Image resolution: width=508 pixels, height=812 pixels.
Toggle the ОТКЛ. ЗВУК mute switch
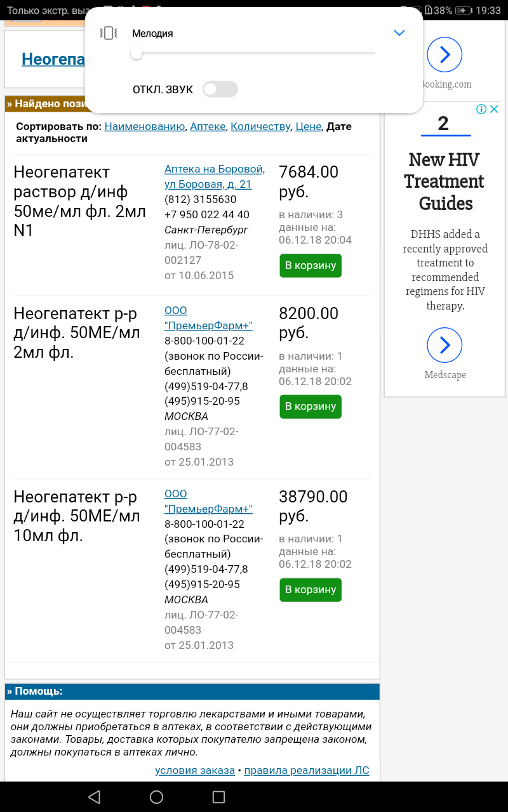pyautogui.click(x=220, y=89)
